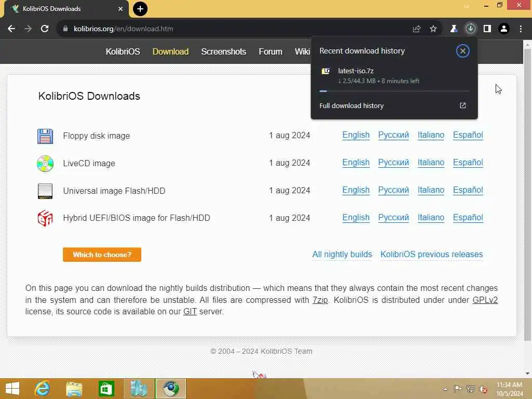Download Hybrid UEFI/BIOS image in Español
Image resolution: width=532 pixels, height=399 pixels.
[x=468, y=218]
